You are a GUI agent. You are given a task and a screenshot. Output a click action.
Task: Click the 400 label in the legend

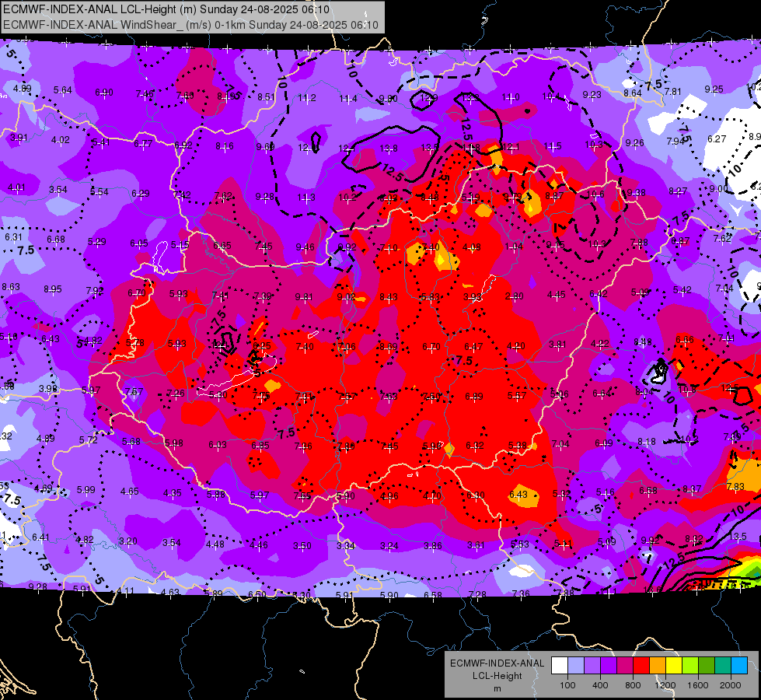point(600,685)
